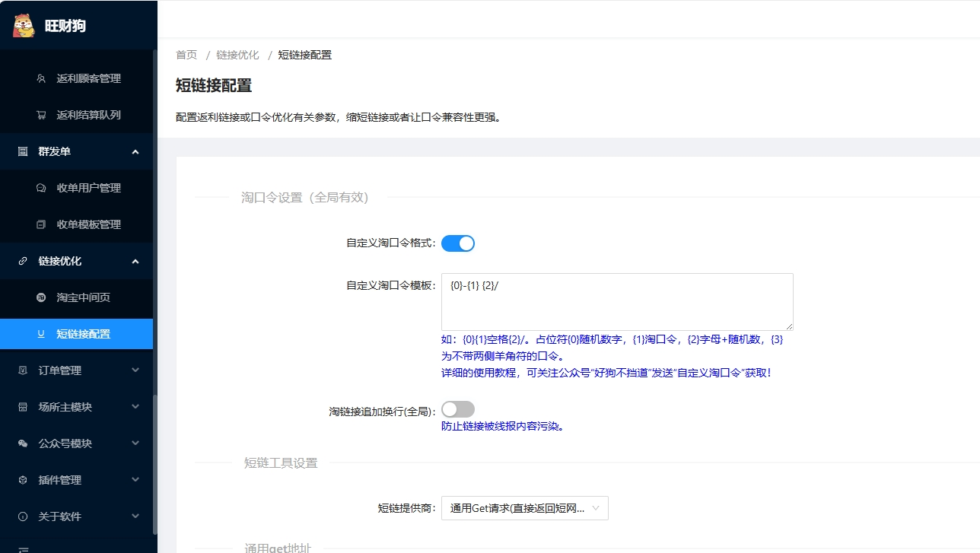
Task: Disable the 自定义淘口令格式 switch
Action: (458, 243)
